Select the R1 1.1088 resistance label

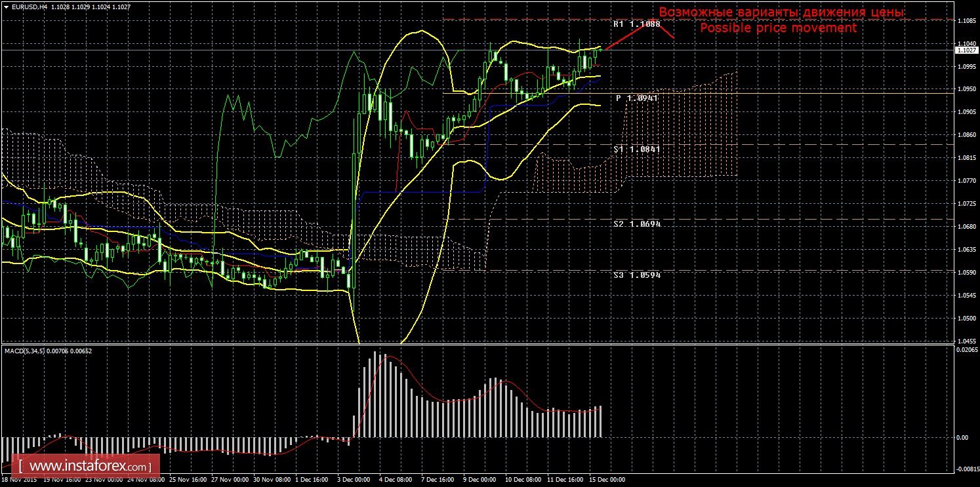636,24
